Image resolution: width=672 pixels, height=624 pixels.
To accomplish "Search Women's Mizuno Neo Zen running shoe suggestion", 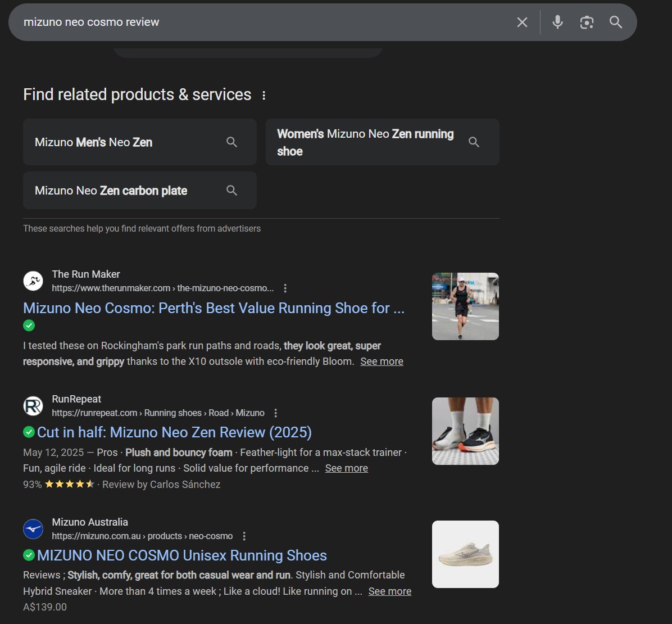I will [382, 142].
